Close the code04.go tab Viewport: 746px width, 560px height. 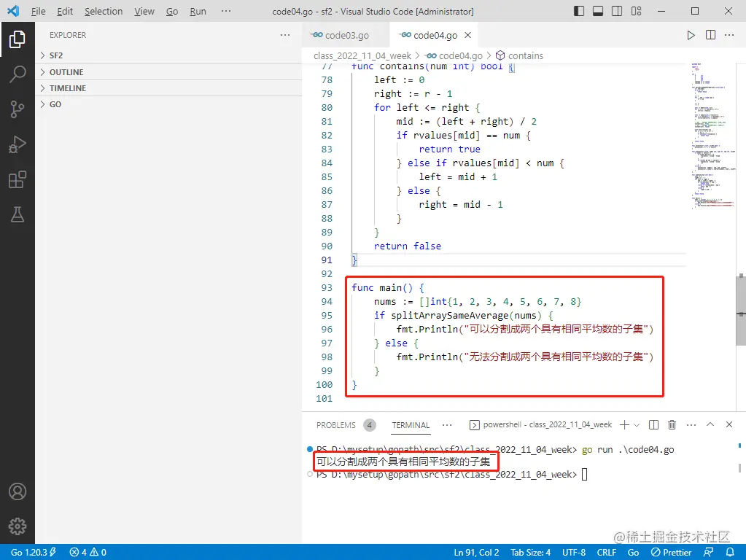pyautogui.click(x=467, y=35)
